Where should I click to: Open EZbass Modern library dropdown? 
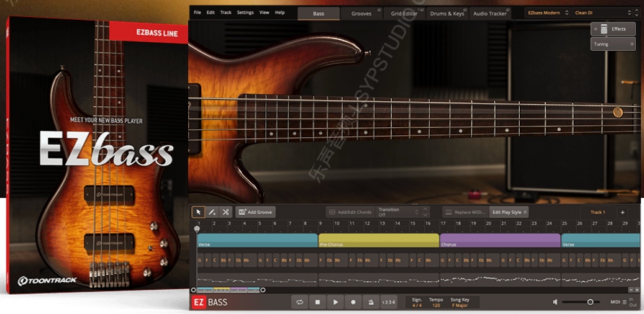tap(547, 13)
